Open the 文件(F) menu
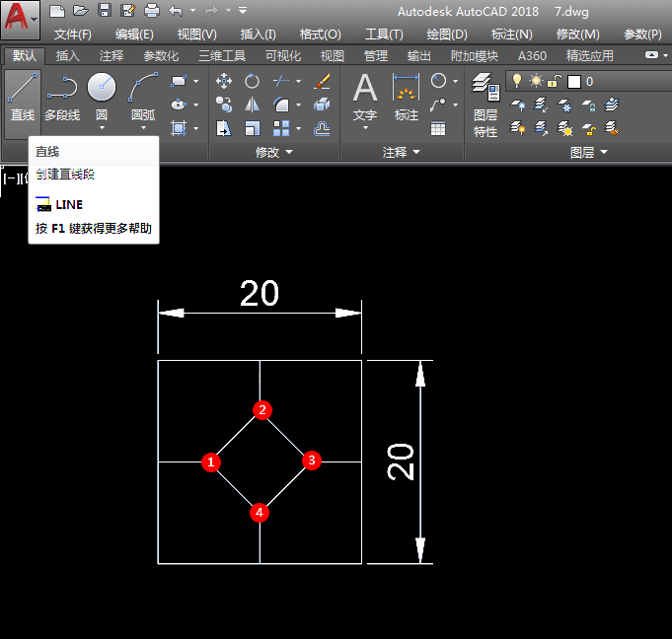This screenshot has width=672, height=639. 73,35
